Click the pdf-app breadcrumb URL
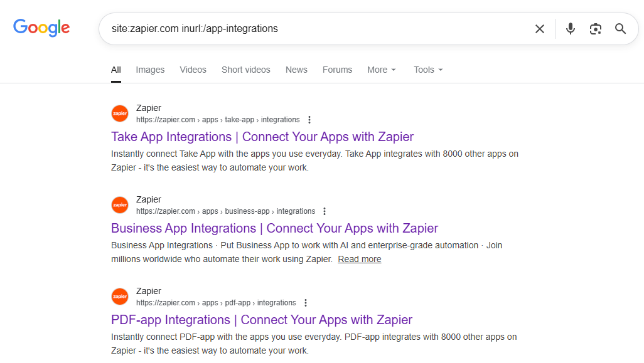This screenshot has width=644, height=363. click(216, 303)
